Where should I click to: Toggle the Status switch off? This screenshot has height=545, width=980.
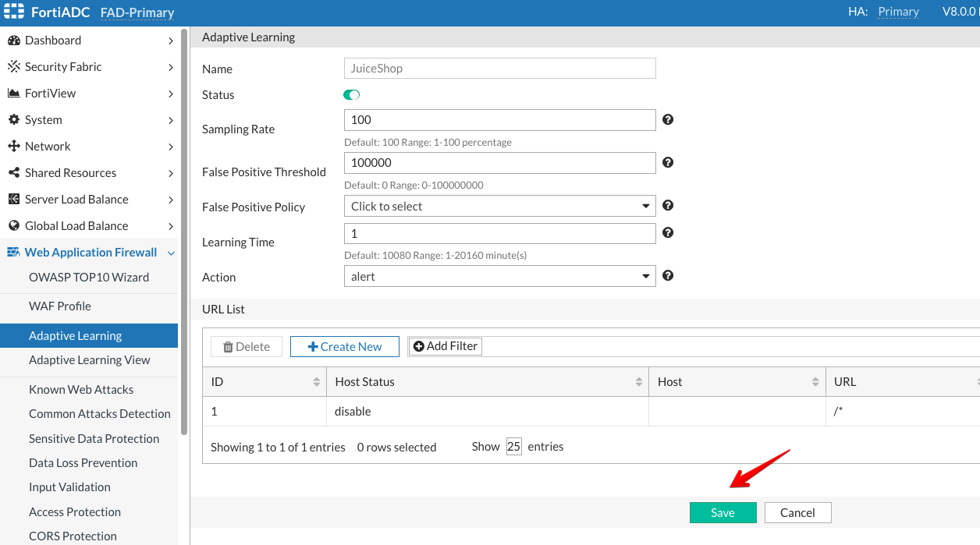[351, 95]
